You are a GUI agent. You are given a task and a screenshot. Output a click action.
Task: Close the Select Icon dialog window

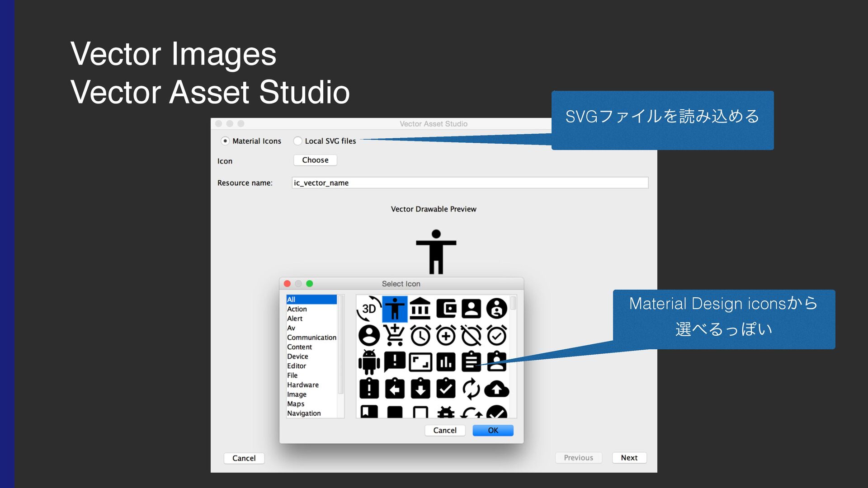[287, 283]
